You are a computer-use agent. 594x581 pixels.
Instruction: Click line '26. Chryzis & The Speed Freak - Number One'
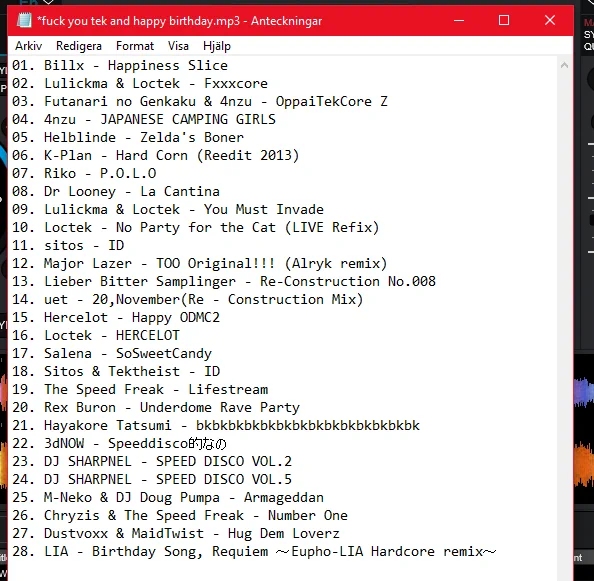pos(180,515)
